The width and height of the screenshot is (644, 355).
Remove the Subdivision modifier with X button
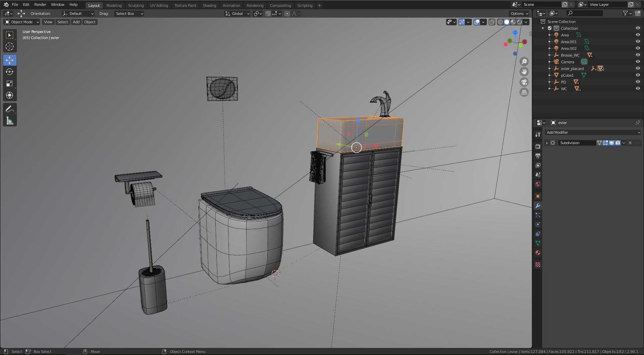630,143
